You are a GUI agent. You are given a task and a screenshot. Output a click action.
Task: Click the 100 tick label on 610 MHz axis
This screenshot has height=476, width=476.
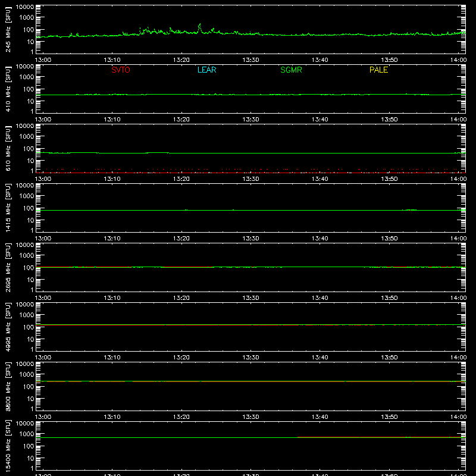[x=29, y=148]
